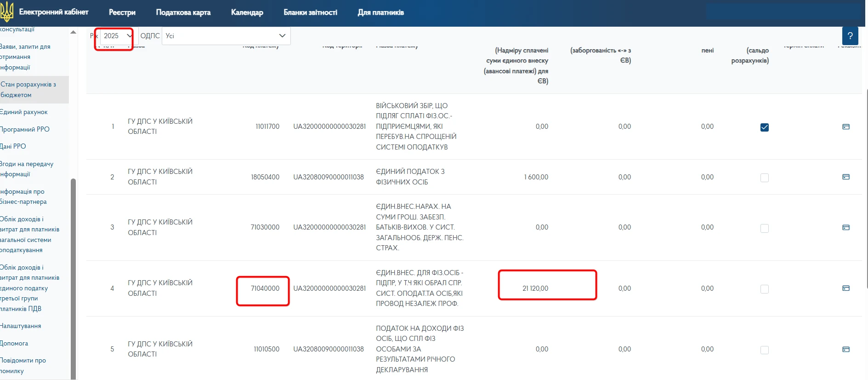Check the checkbox in the 18050400 row
This screenshot has width=868, height=380.
point(764,178)
